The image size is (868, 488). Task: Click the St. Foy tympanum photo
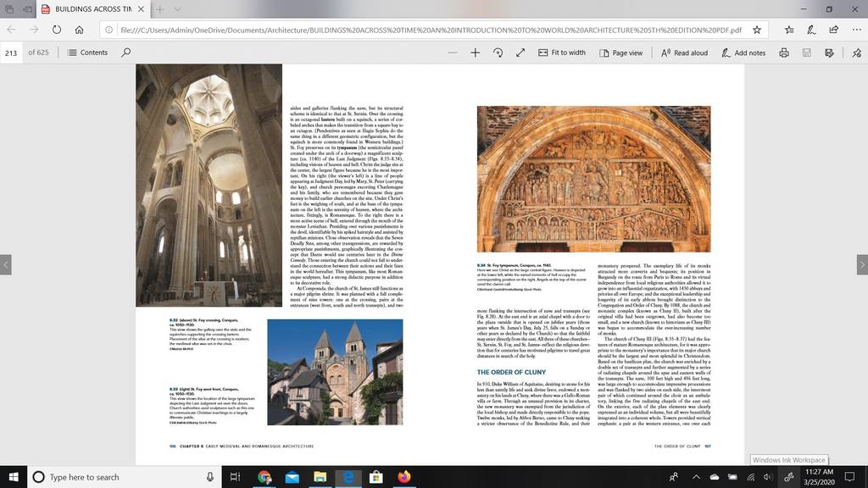click(593, 180)
